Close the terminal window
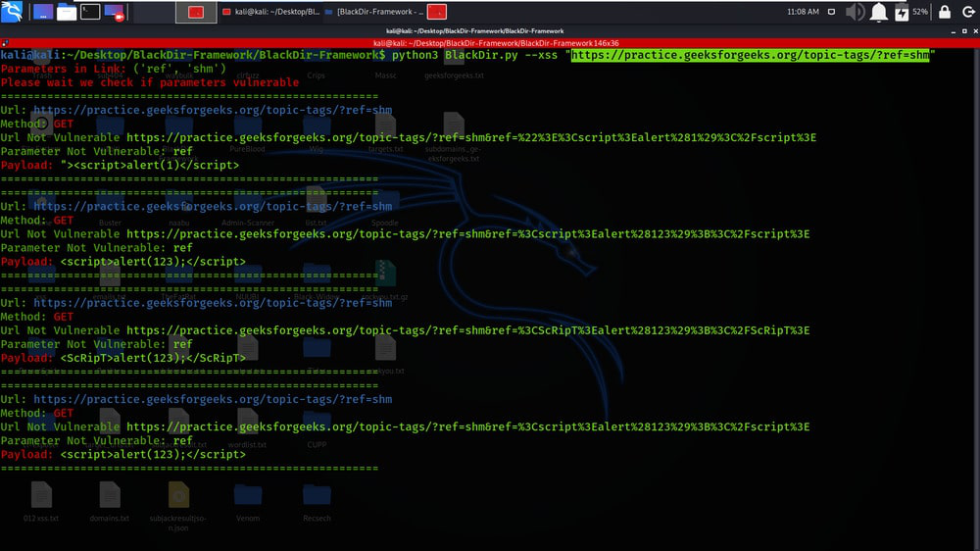The height and width of the screenshot is (551, 980). click(976, 31)
